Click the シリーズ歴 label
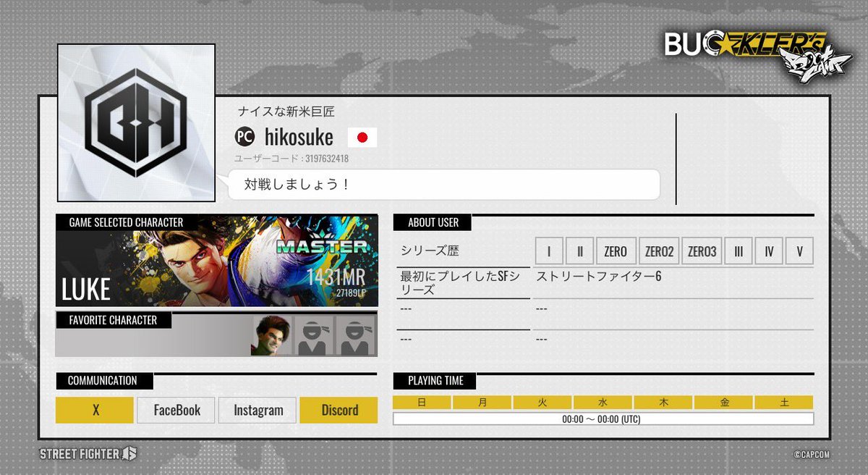This screenshot has width=868, height=475. point(430,251)
